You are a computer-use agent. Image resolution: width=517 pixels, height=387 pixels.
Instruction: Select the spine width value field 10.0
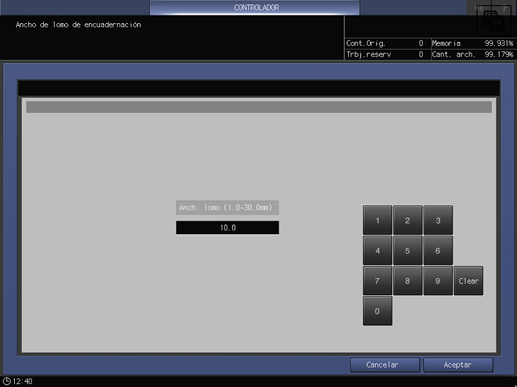point(228,228)
